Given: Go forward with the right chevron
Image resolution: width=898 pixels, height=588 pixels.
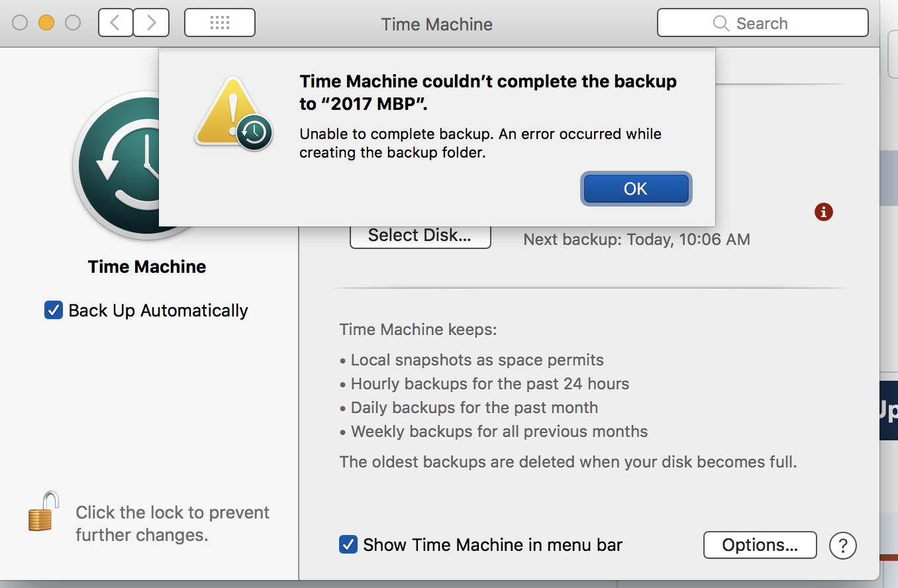Looking at the screenshot, I should (x=151, y=23).
